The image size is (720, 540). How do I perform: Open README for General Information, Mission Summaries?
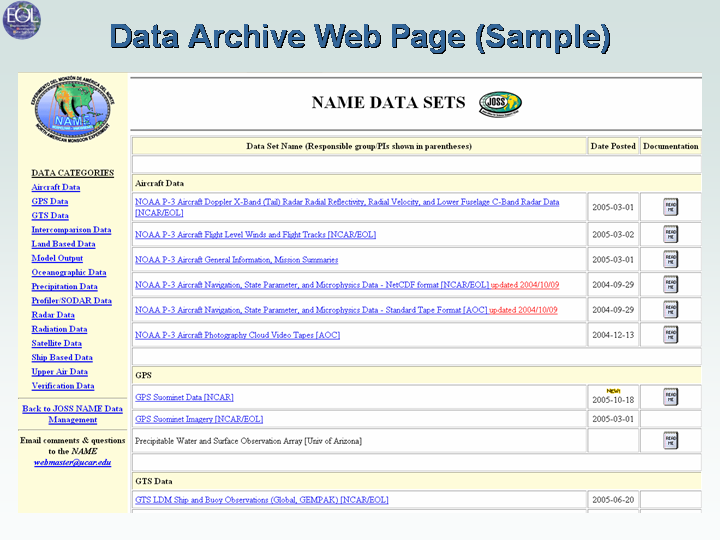pos(670,259)
